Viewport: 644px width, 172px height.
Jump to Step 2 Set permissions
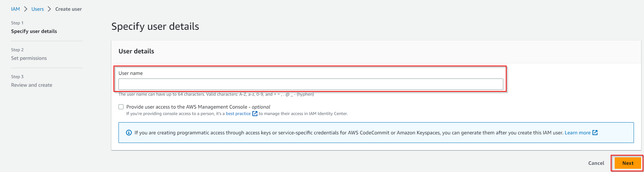point(29,58)
